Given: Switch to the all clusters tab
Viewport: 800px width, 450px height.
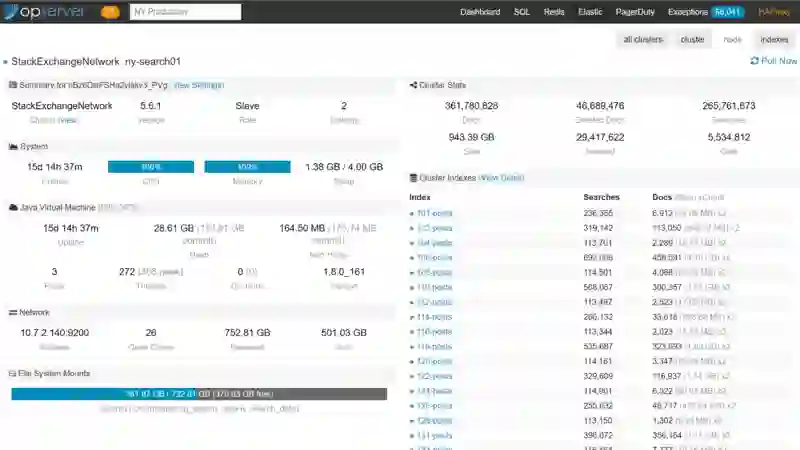Looking at the screenshot, I should pos(643,39).
